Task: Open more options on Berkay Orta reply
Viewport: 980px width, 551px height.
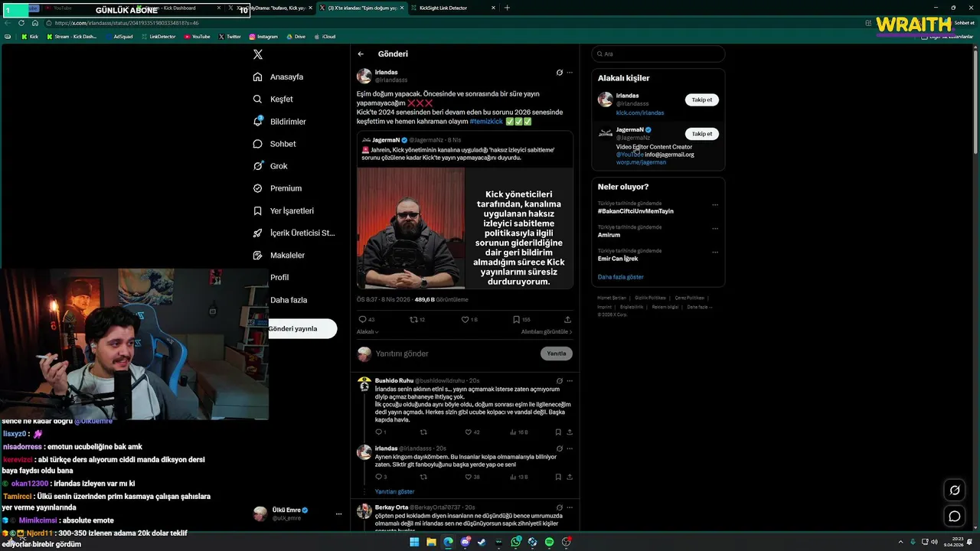Action: coord(570,507)
